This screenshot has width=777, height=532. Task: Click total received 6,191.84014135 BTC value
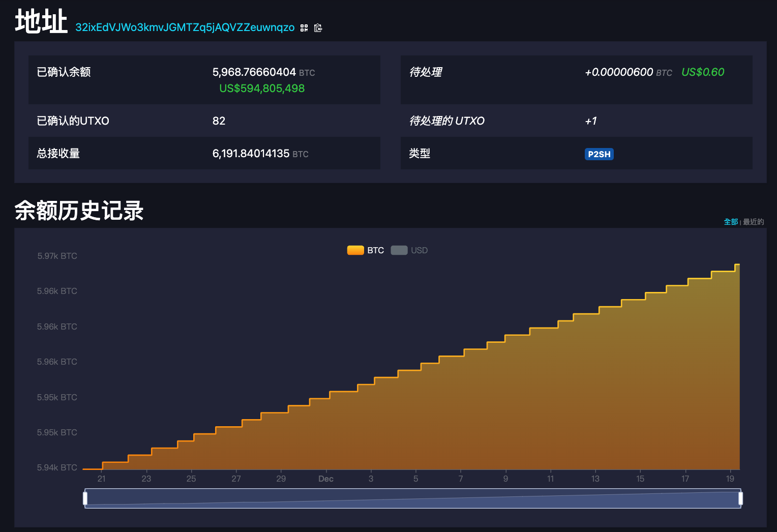251,154
